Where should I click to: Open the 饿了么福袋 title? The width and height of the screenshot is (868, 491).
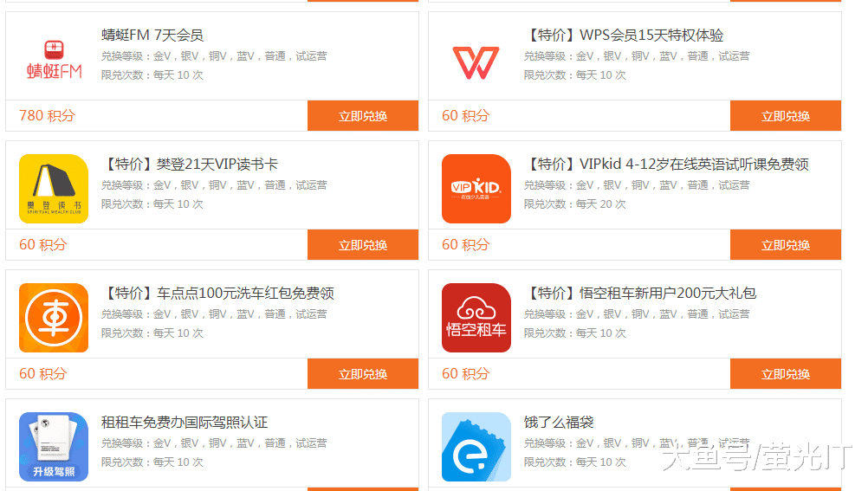(x=559, y=423)
